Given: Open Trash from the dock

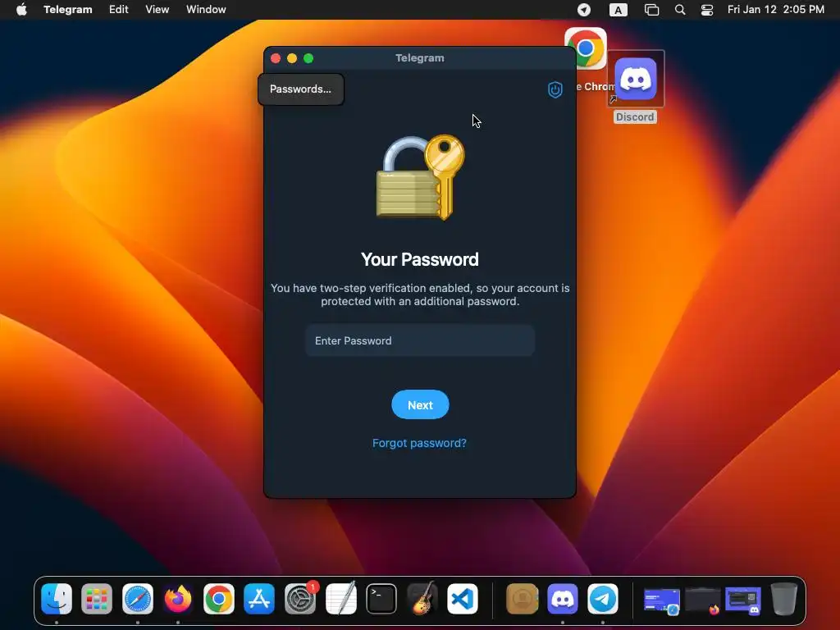Looking at the screenshot, I should (783, 599).
